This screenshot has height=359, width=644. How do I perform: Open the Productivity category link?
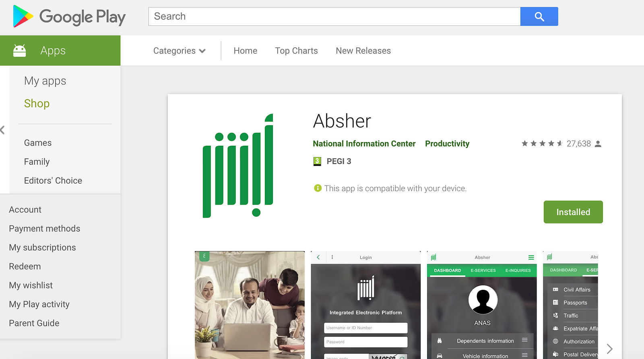tap(447, 144)
